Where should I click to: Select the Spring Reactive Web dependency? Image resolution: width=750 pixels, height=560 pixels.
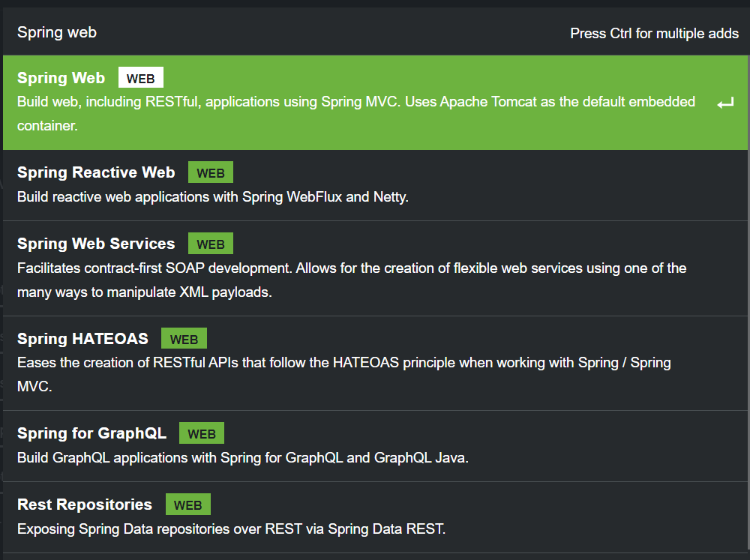[x=375, y=185]
